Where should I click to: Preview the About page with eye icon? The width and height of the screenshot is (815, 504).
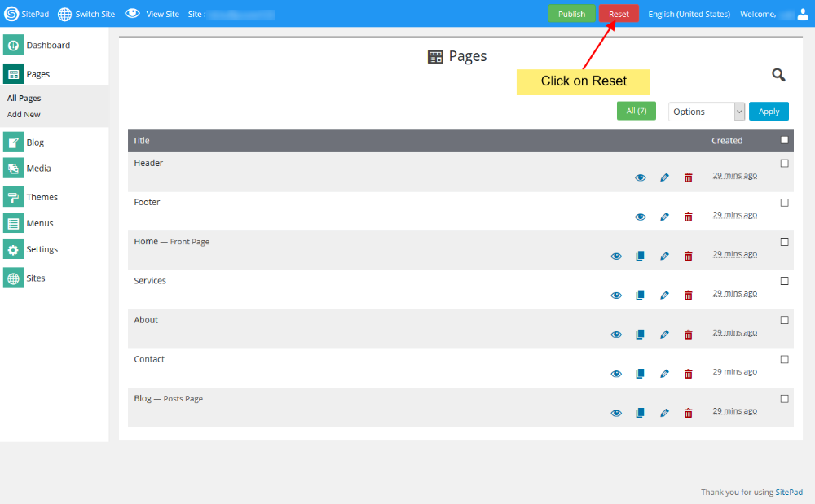point(616,335)
